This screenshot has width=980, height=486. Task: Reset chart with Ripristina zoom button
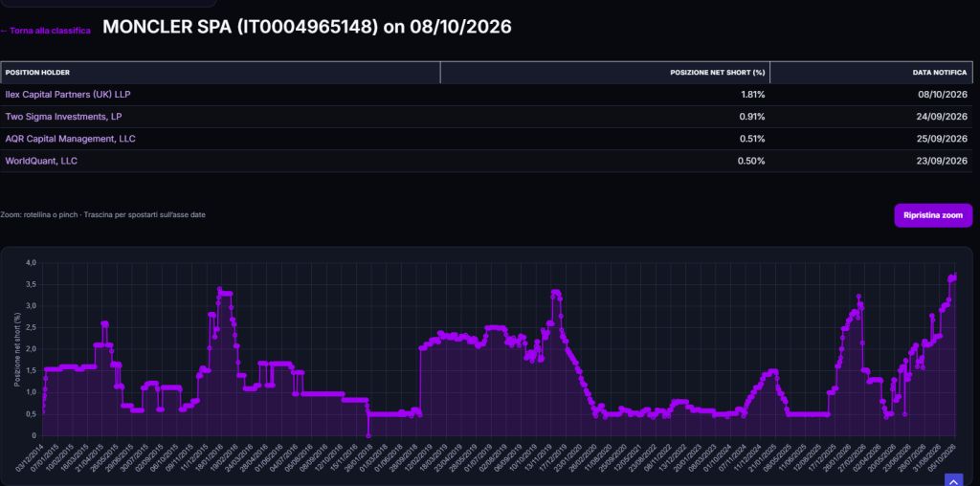click(x=933, y=215)
